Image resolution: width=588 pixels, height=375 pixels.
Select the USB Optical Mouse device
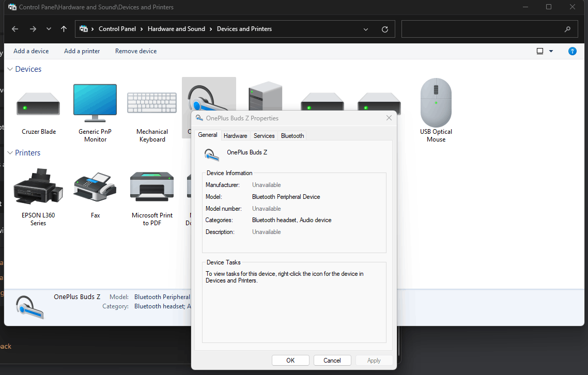tap(436, 103)
